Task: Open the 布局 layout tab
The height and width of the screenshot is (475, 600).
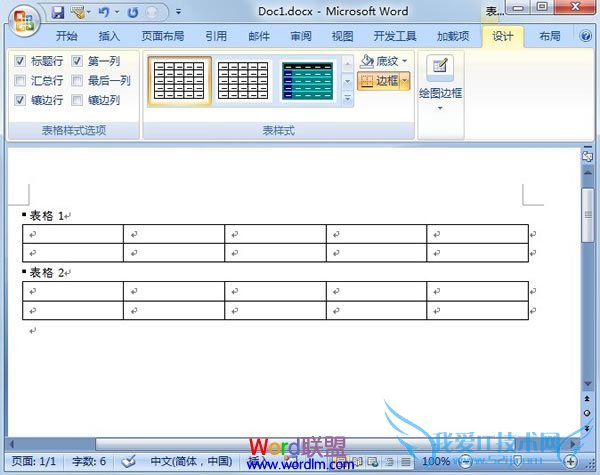Action: pos(549,36)
